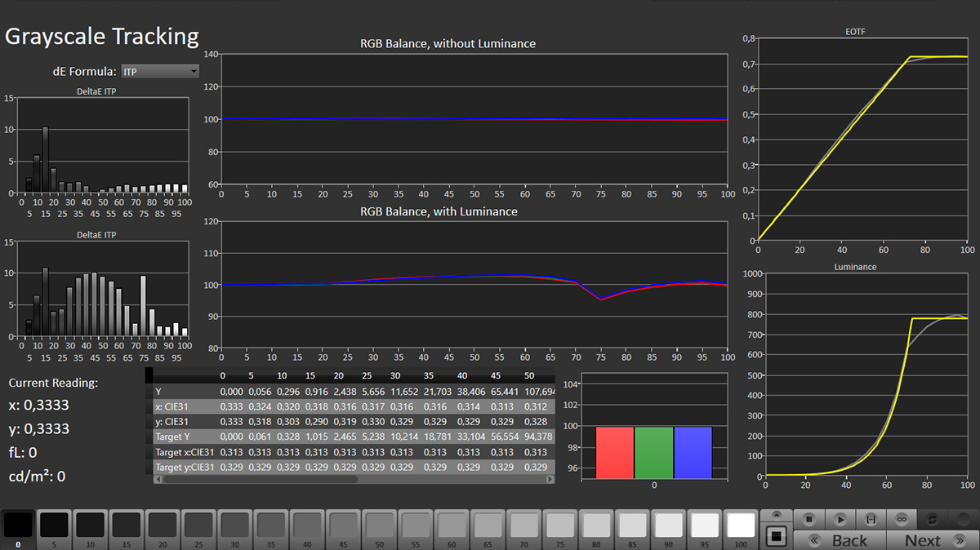Click the single-step read bracket icon
Screen dimensions: 980x550
(x=871, y=519)
